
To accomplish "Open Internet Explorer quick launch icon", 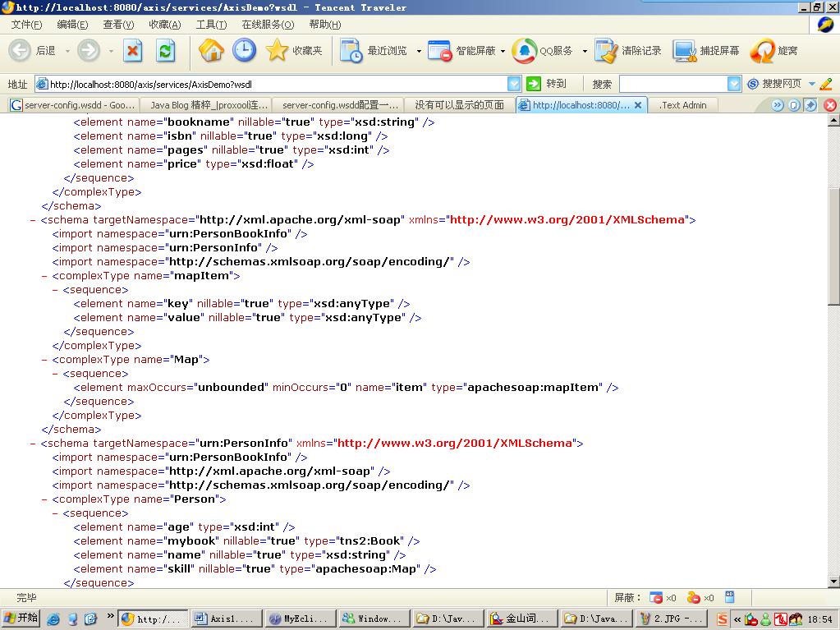I will [x=53, y=619].
